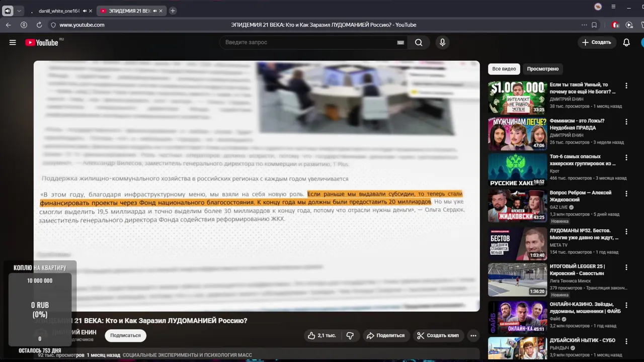Mute the ЭПИДЕМИЯ 21 ВЕКА tab audio
The image size is (644, 362).
tap(155, 11)
